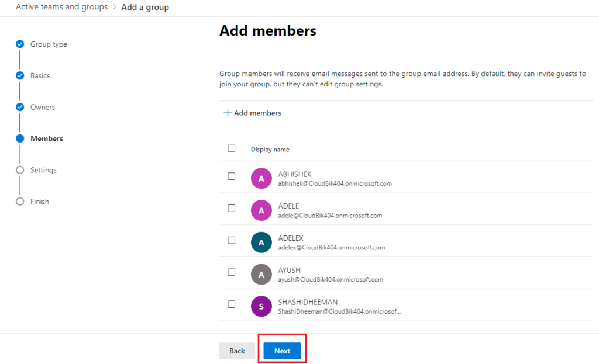Click SHASHIDHEEMAN's purple avatar icon
599x364 pixels.
pyautogui.click(x=261, y=306)
